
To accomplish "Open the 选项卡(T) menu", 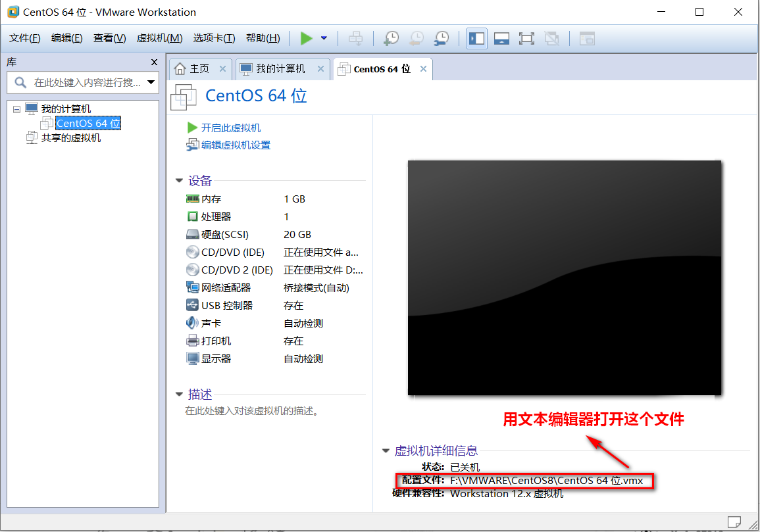I will (x=215, y=38).
